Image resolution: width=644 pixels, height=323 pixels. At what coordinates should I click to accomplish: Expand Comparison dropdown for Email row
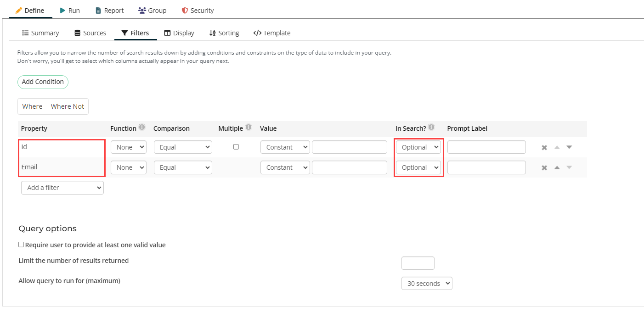[x=183, y=167]
